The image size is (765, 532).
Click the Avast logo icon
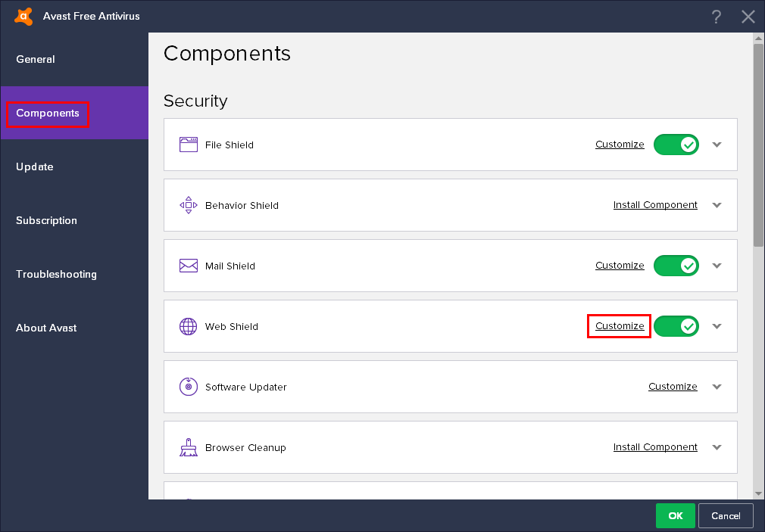coord(23,16)
